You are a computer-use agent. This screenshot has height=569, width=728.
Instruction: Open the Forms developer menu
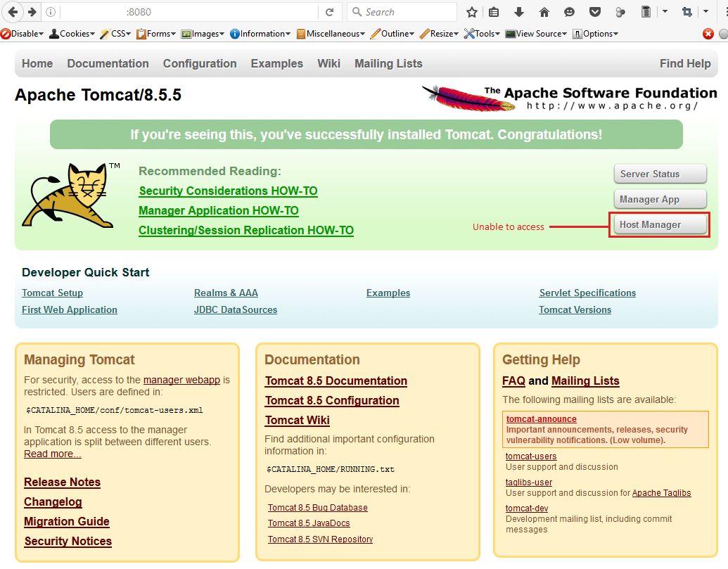(156, 34)
